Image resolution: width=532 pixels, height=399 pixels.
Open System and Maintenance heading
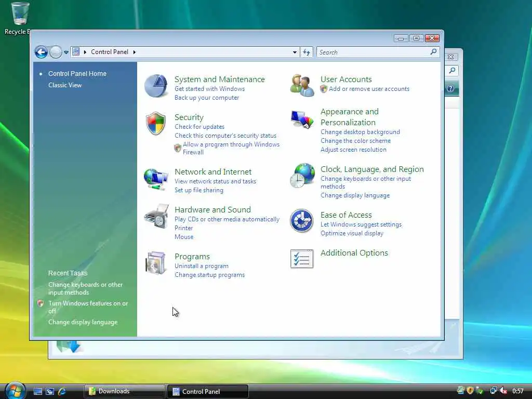220,79
